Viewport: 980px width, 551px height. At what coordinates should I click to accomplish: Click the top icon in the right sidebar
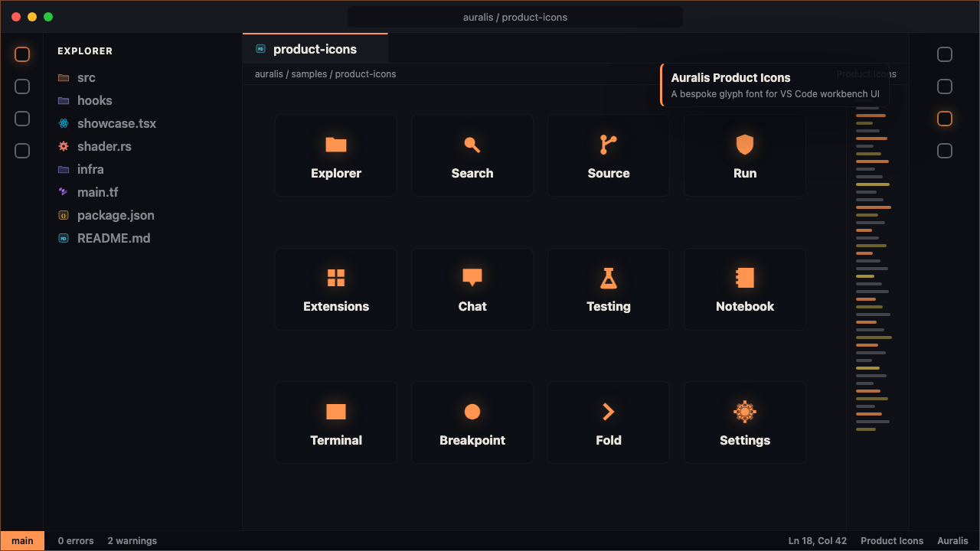(945, 54)
